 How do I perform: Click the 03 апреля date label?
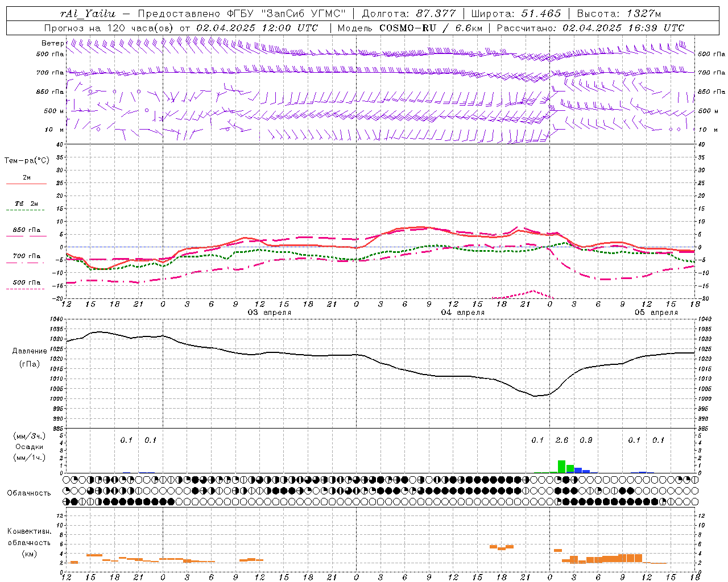tap(269, 313)
